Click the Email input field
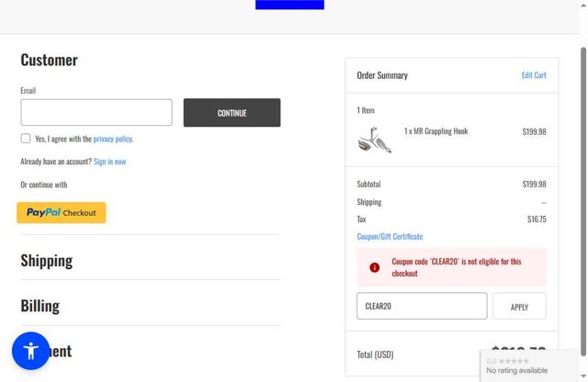588x382 pixels. coord(96,112)
